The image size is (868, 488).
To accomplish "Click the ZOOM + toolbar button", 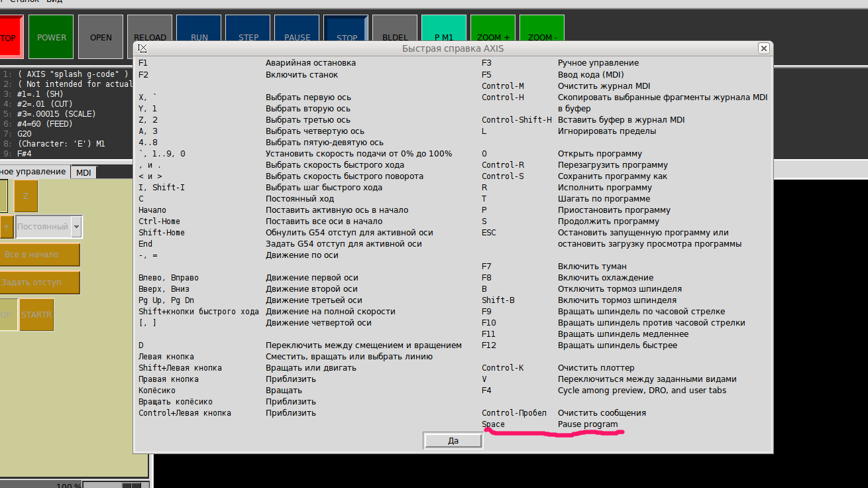I will [x=493, y=37].
